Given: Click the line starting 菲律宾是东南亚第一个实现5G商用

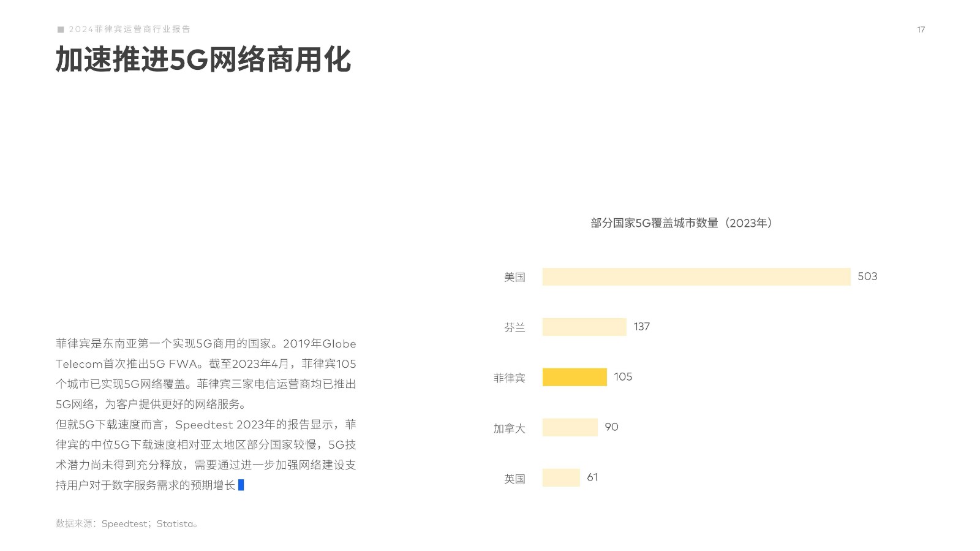Looking at the screenshot, I should click(x=206, y=343).
